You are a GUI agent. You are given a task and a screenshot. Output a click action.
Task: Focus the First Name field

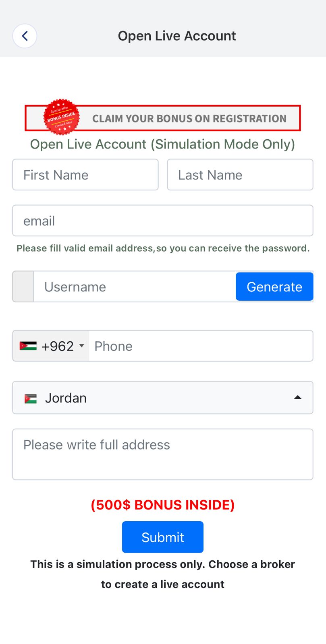(85, 175)
